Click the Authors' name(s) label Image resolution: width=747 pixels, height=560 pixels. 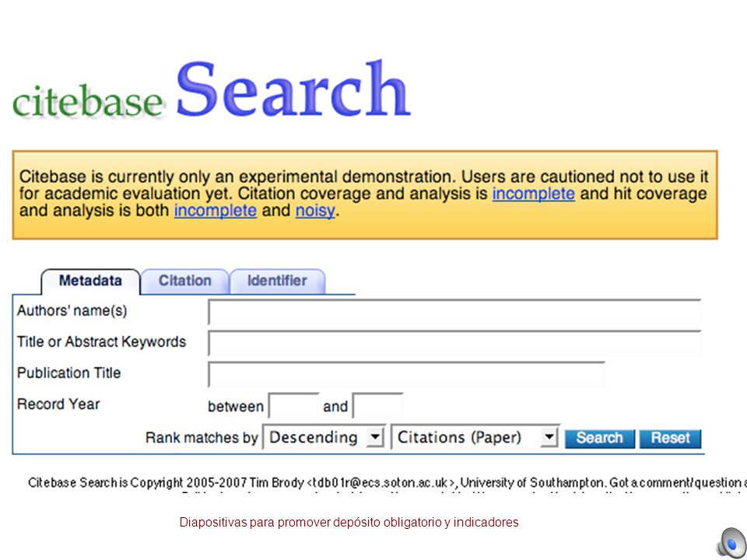point(72,311)
